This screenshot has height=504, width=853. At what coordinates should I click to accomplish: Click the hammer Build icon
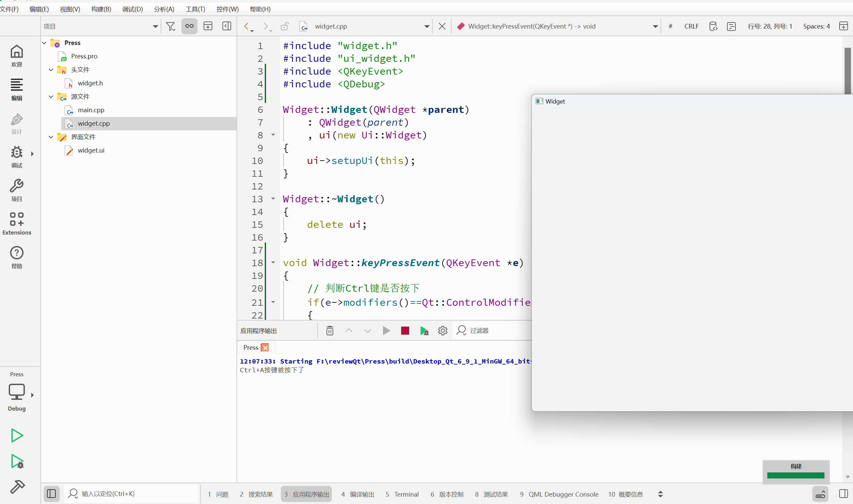point(17,486)
